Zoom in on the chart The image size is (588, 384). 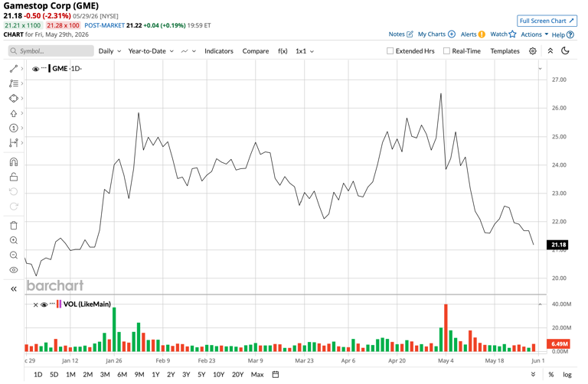coord(14,240)
